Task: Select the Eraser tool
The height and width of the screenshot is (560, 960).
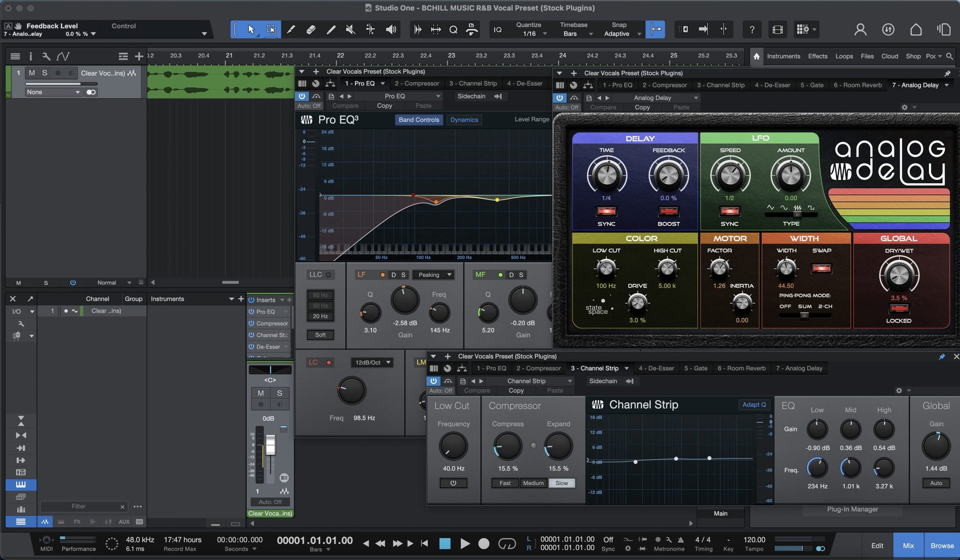Action: pyautogui.click(x=311, y=30)
